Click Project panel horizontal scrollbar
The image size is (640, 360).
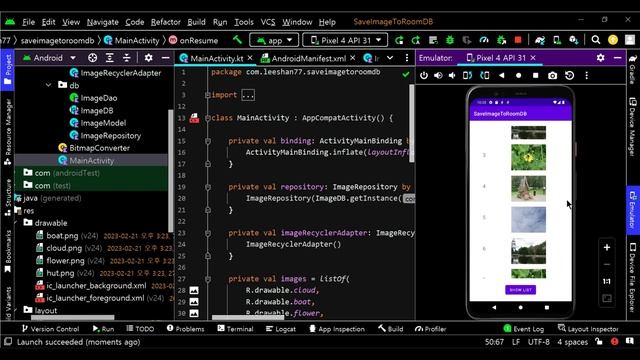point(73,317)
